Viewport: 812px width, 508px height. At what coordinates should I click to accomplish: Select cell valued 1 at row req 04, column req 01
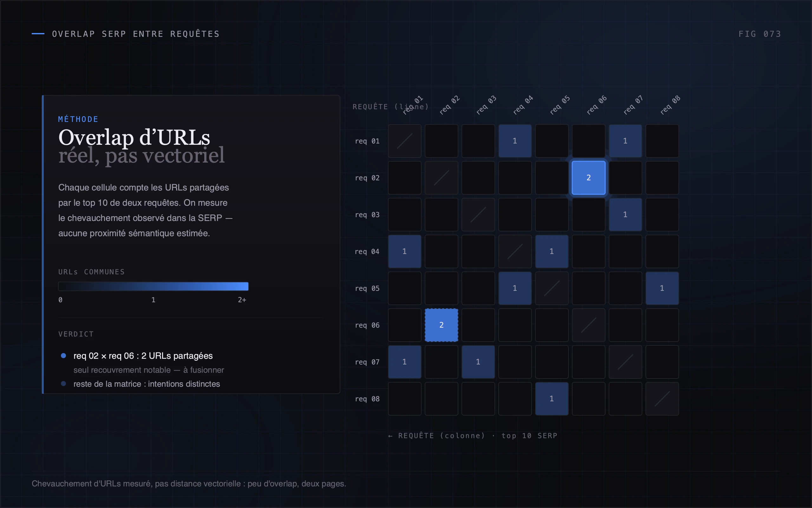tap(404, 251)
